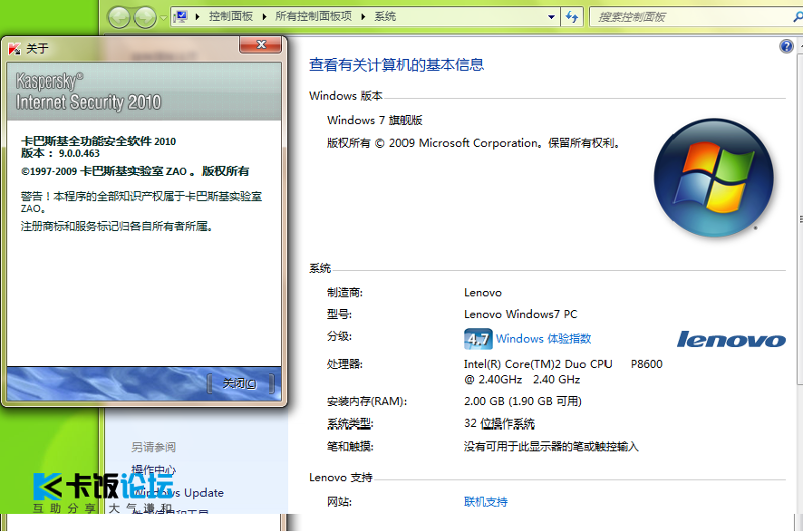803x532 pixels.
Task: Click the 制造商 Lenovo value
Action: tap(483, 293)
